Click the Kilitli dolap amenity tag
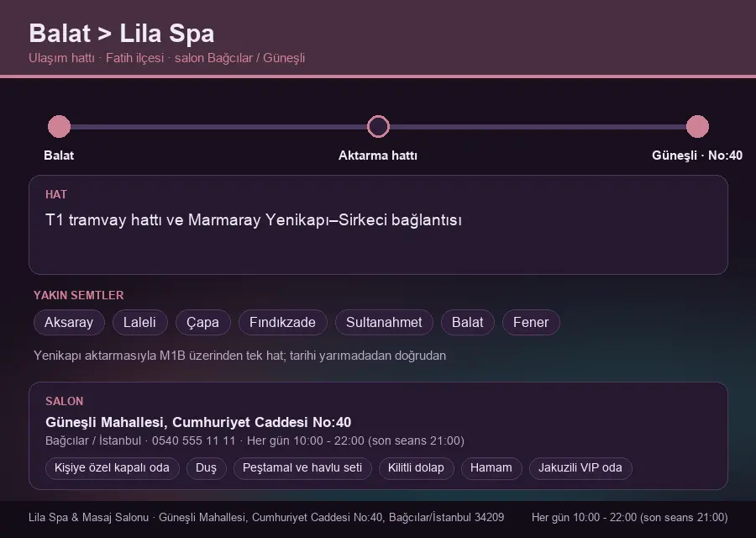The image size is (756, 538). coord(416,468)
